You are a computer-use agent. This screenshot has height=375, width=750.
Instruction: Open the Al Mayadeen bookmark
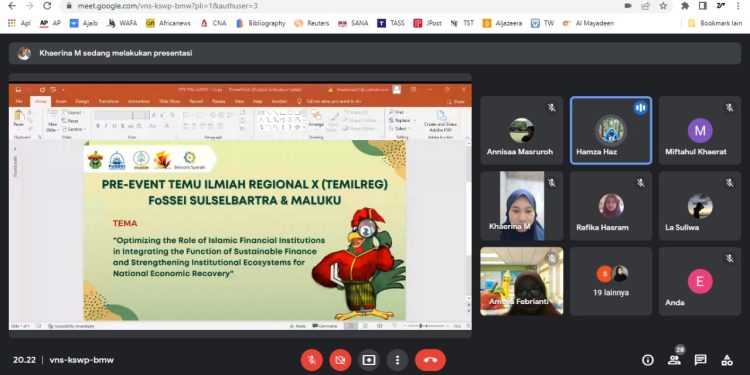point(588,23)
